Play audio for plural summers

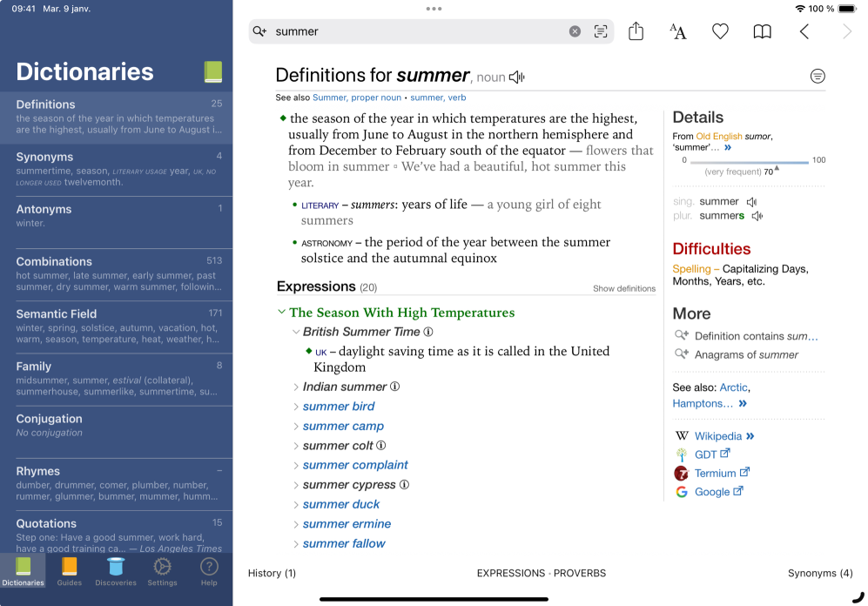click(x=757, y=216)
